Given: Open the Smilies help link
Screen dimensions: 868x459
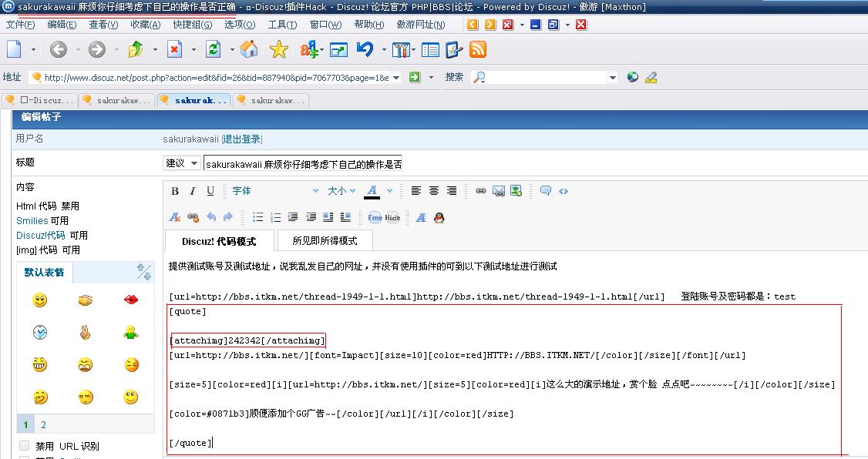Looking at the screenshot, I should (32, 221).
